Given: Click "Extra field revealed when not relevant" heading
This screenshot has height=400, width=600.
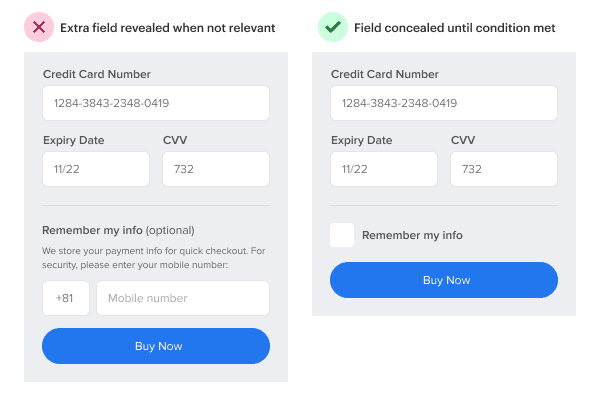Looking at the screenshot, I should click(x=167, y=28).
